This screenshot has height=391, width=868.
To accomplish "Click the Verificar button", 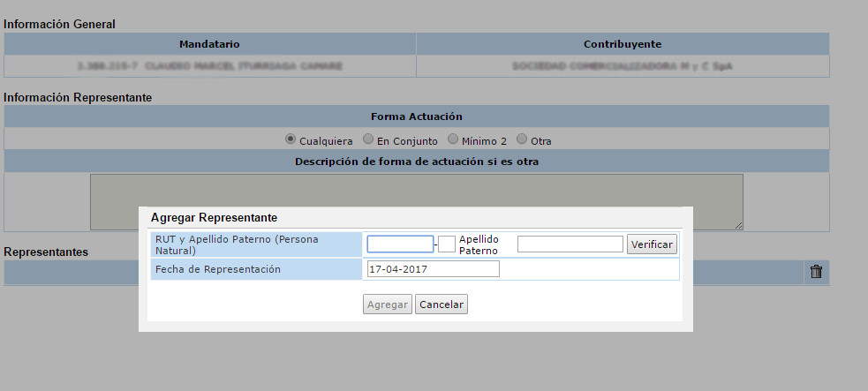I will [652, 244].
